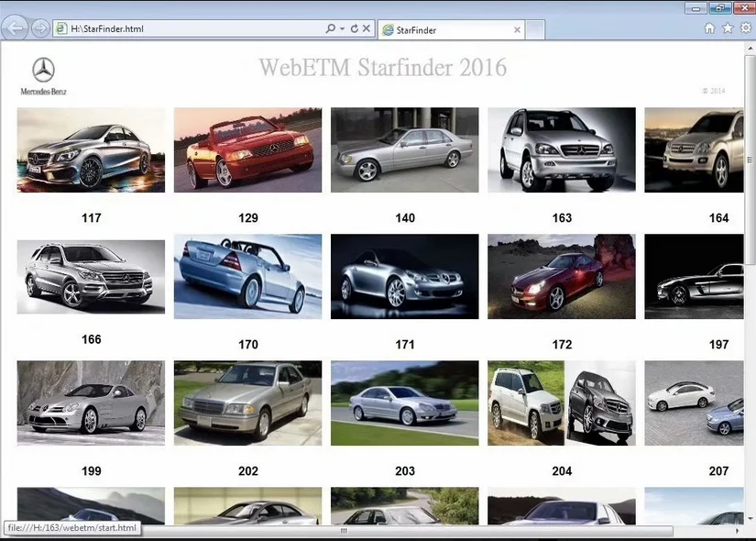
Task: Open model 203 sedan thumbnail
Action: [x=404, y=403]
